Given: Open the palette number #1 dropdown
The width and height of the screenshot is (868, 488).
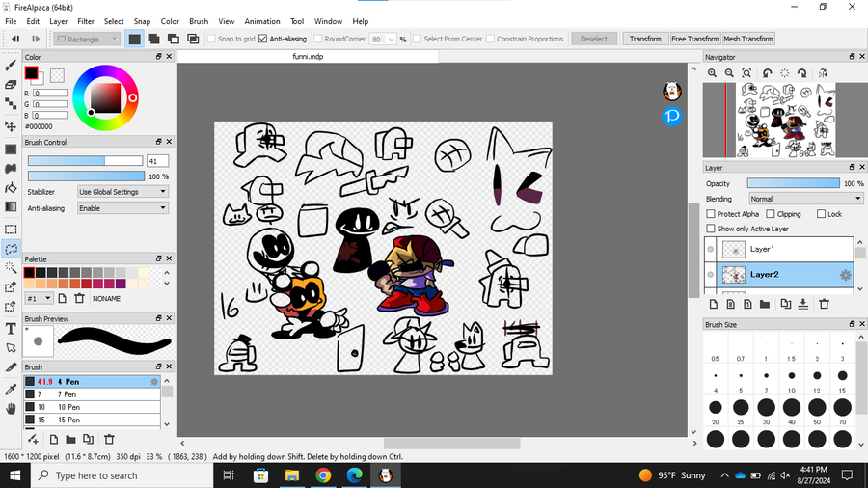Looking at the screenshot, I should (x=39, y=299).
